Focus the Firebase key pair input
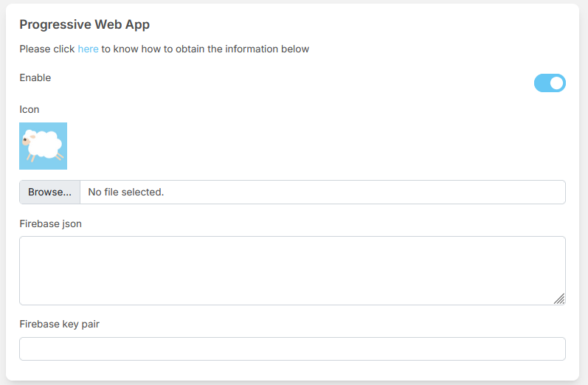Viewport: 588px width, 385px height. click(x=292, y=349)
